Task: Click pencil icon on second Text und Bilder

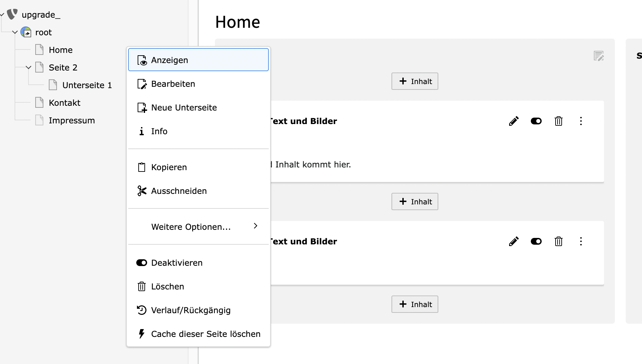Action: tap(514, 241)
